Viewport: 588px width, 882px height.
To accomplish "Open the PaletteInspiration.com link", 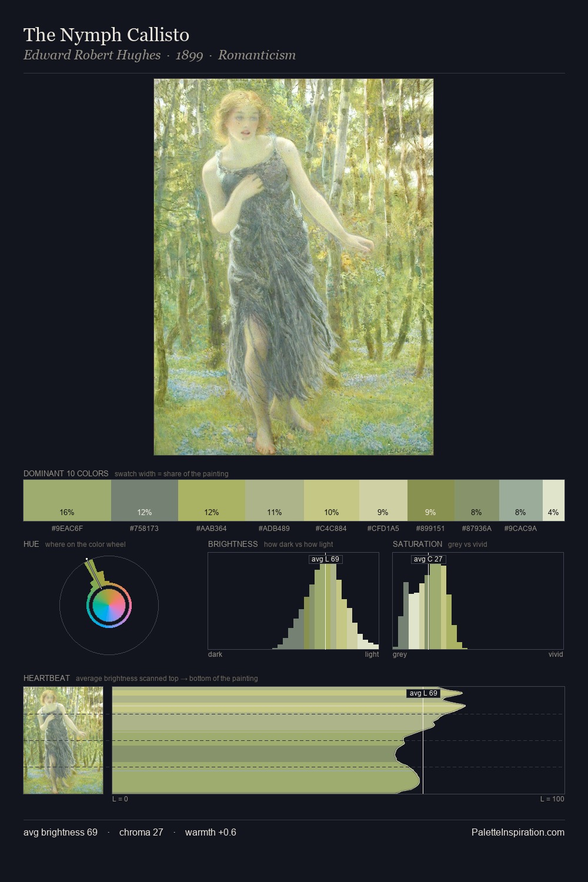I will pos(518,832).
